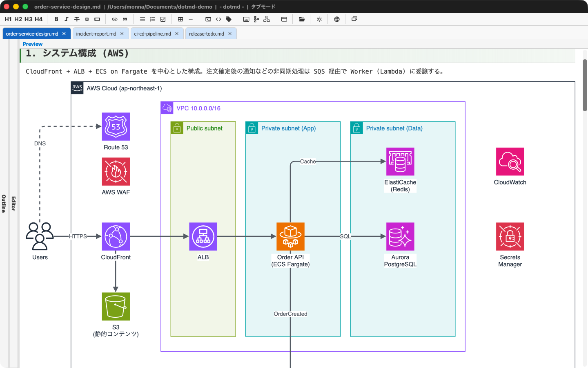The height and width of the screenshot is (368, 588).
Task: Click the Route 53 diagram icon
Action: tap(116, 127)
